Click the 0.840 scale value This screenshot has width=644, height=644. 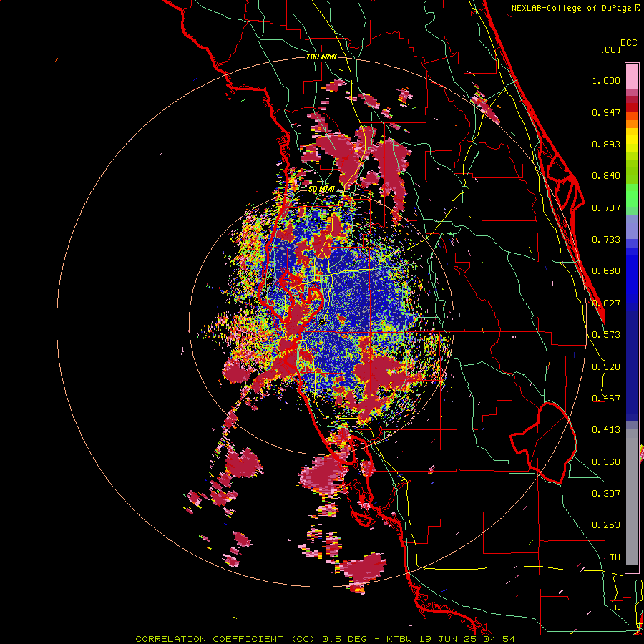click(606, 176)
